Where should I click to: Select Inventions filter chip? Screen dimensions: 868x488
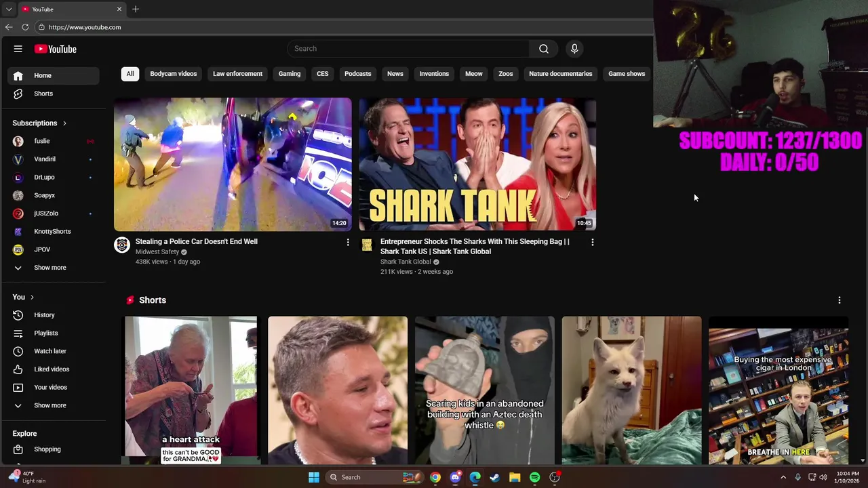(434, 74)
